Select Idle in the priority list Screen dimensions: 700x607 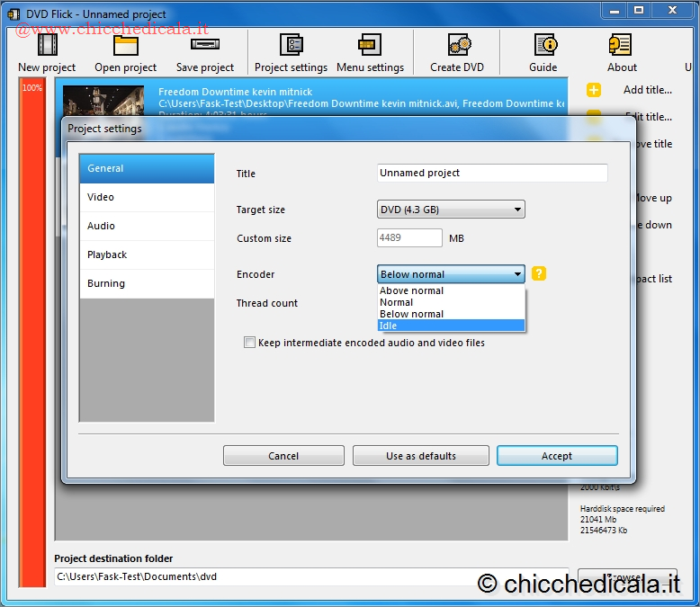[450, 326]
